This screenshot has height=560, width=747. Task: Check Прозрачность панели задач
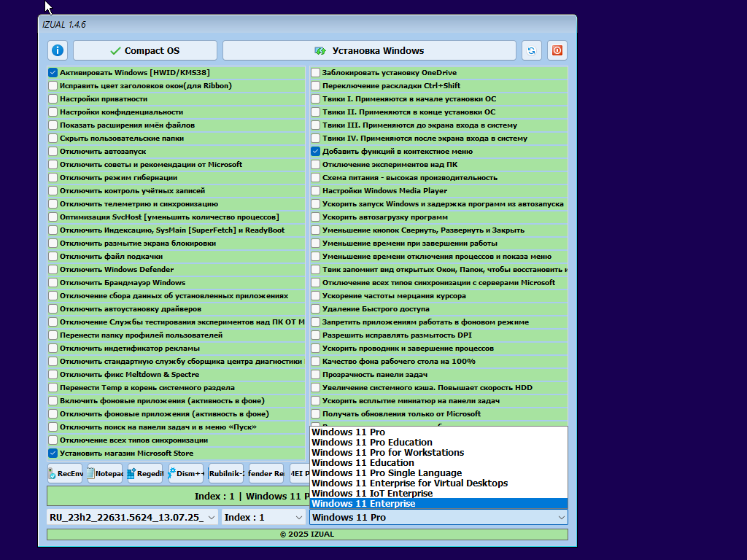[315, 375]
